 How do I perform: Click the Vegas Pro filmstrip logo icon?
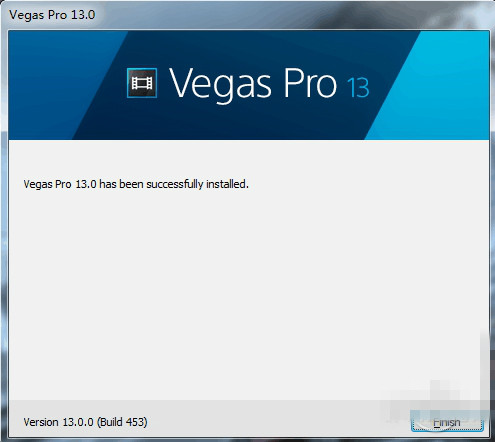point(142,83)
